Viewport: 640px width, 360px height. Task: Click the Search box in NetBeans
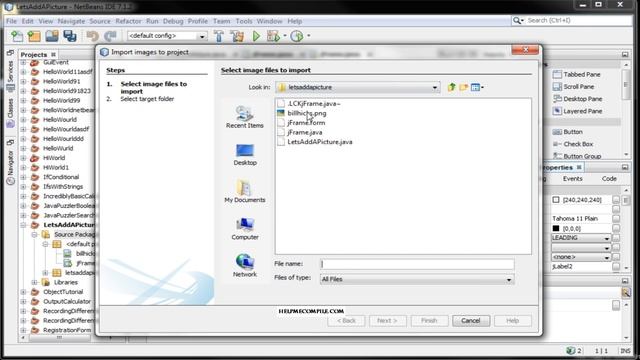pos(571,20)
